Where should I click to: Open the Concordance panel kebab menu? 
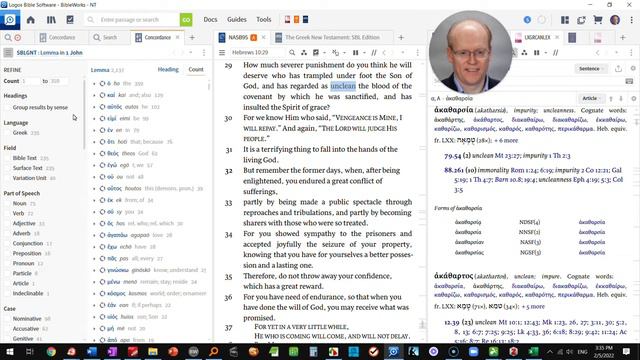coord(204,53)
